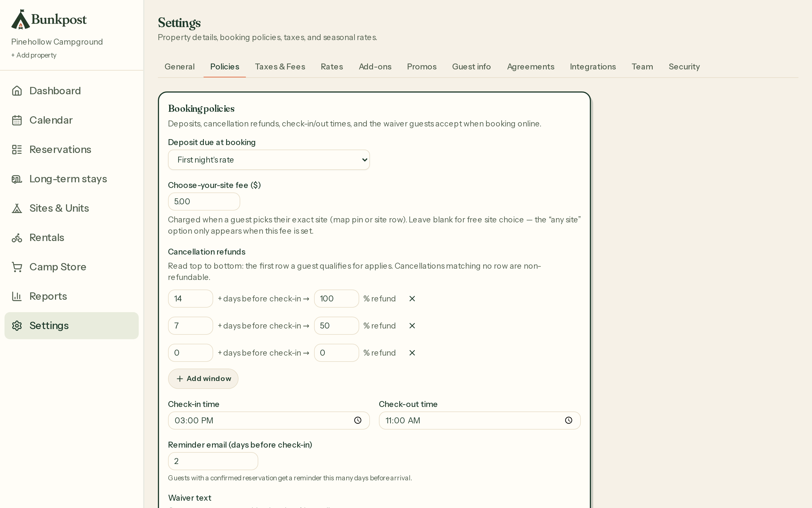Click the Settings sidebar item
Image resolution: width=812 pixels, height=508 pixels.
(x=71, y=326)
